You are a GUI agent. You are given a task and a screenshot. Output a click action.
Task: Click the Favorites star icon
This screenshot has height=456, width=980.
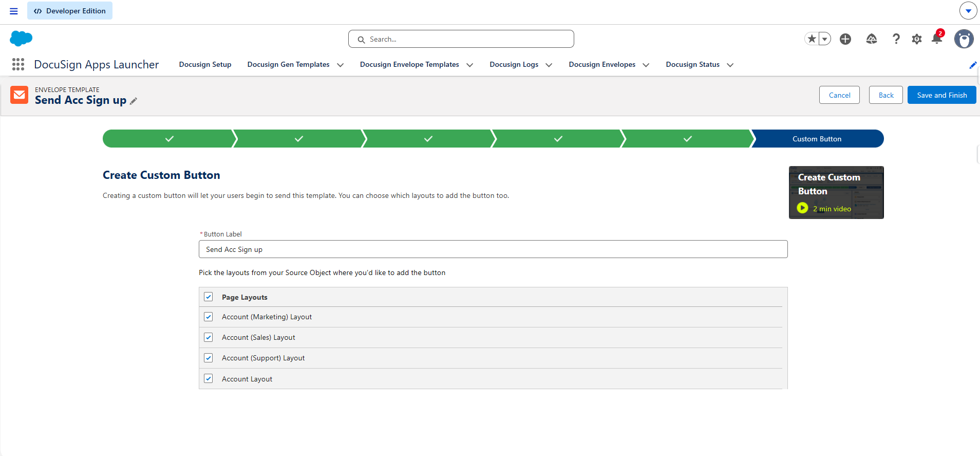[812, 39]
